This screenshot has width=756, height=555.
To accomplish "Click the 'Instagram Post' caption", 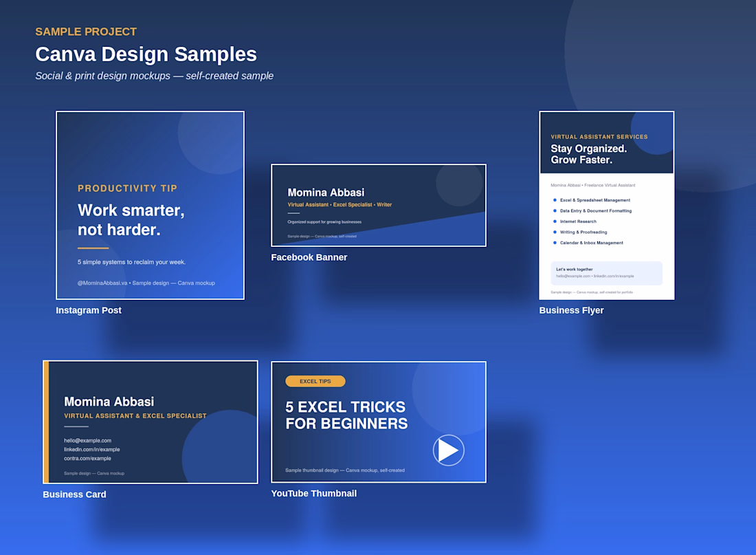I will click(89, 310).
